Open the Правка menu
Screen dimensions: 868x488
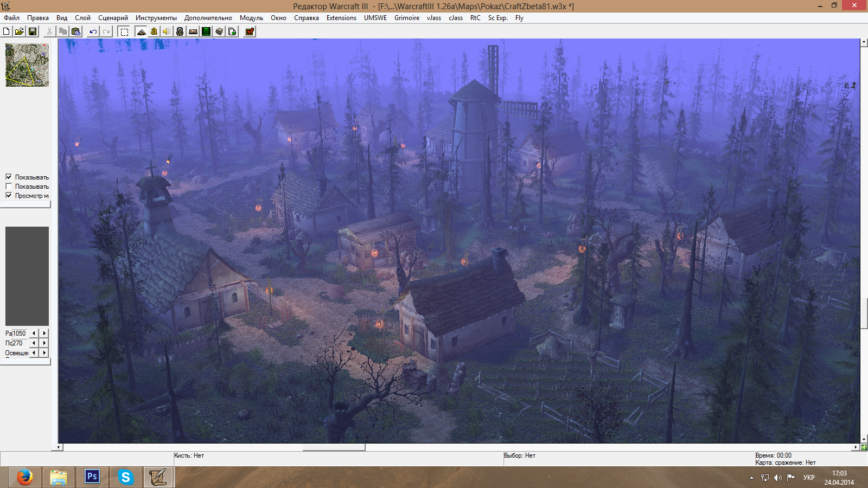(38, 18)
